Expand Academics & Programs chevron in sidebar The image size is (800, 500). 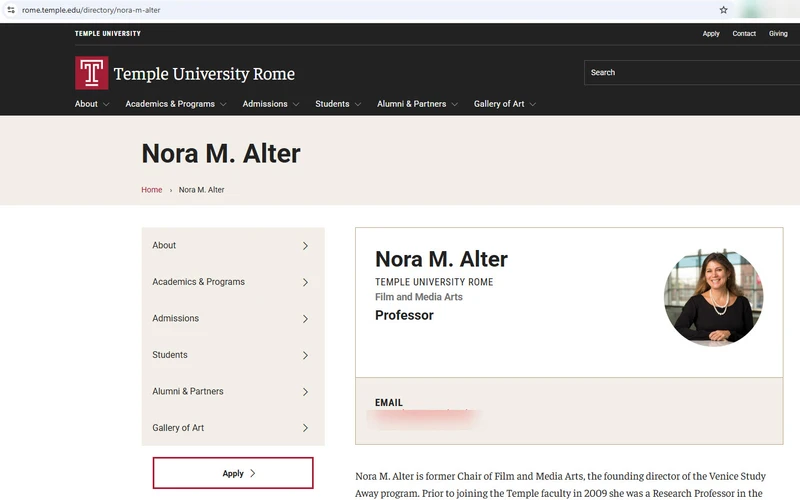click(305, 283)
